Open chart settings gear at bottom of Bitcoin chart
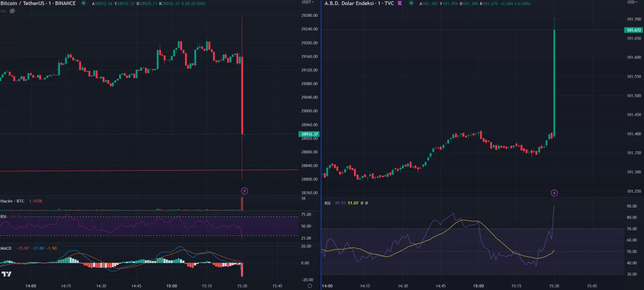The height and width of the screenshot is (290, 644). pyautogui.click(x=309, y=286)
